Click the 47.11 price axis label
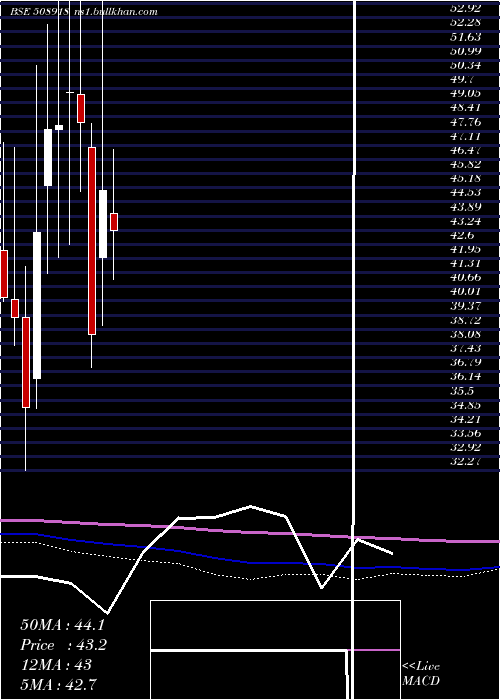 pos(466,136)
